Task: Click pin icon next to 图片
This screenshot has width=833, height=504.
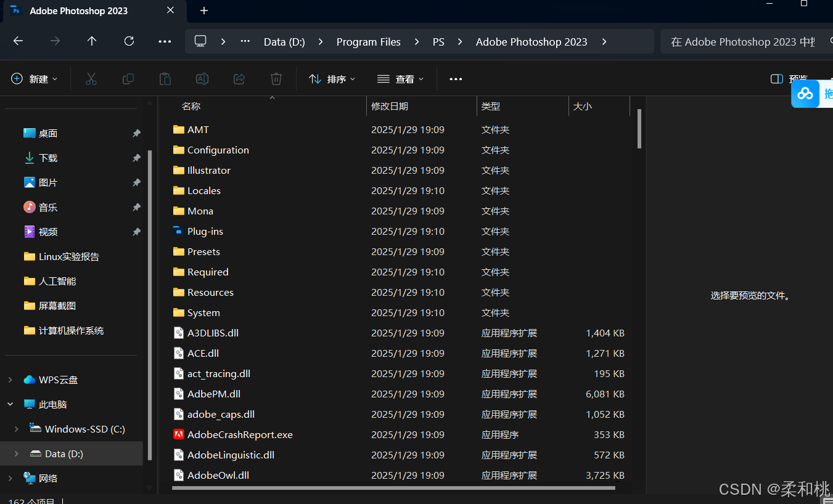Action: coord(136,182)
